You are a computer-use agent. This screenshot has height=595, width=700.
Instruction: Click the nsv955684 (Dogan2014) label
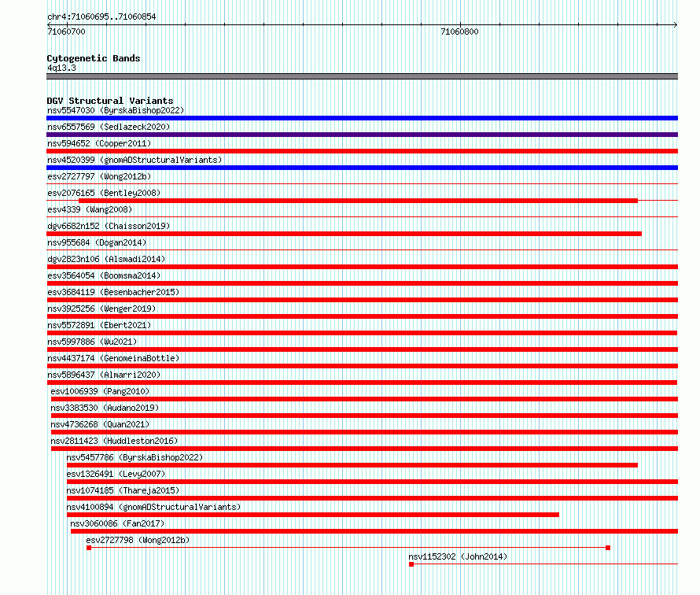(97, 242)
